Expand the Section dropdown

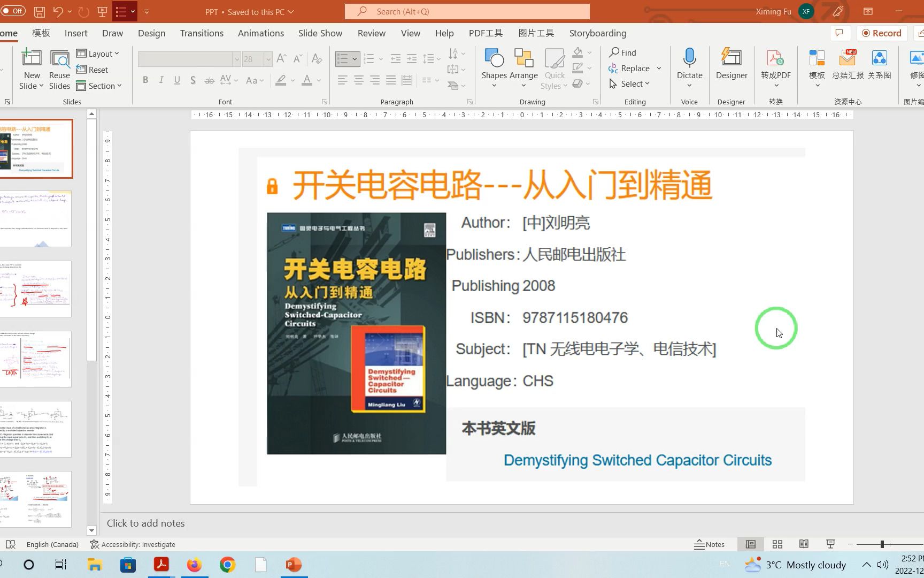(99, 86)
